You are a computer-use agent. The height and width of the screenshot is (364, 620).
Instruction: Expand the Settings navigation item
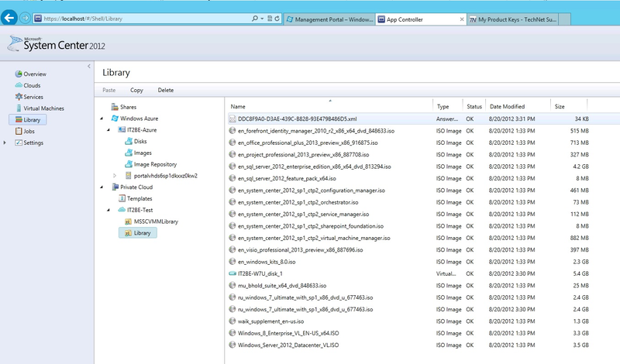5,143
